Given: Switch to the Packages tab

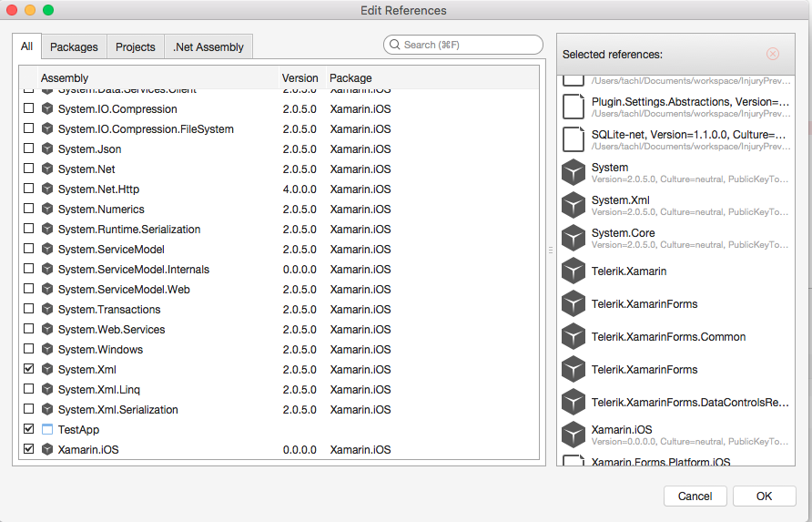Looking at the screenshot, I should point(74,47).
